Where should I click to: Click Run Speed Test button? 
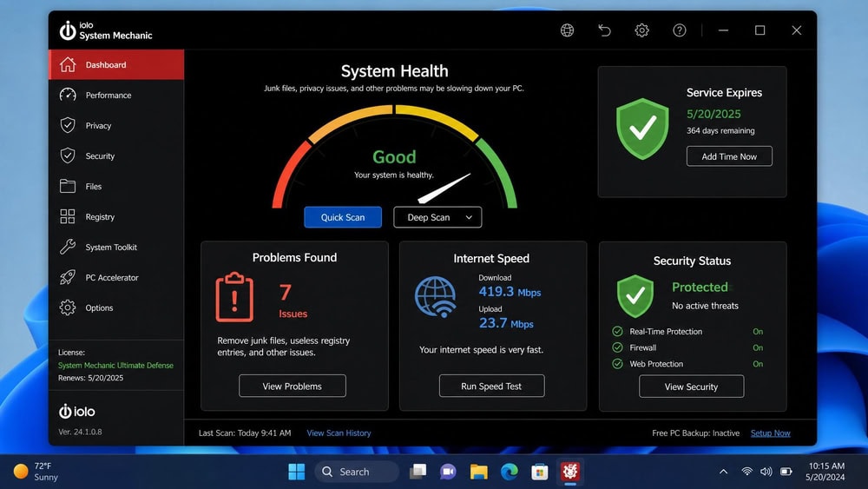(491, 386)
